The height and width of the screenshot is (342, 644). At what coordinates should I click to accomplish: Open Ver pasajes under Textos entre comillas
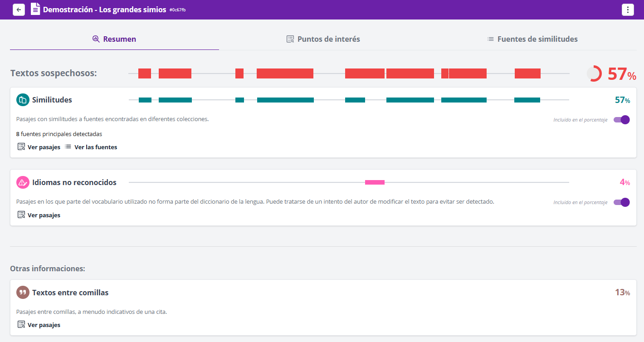[x=39, y=325]
